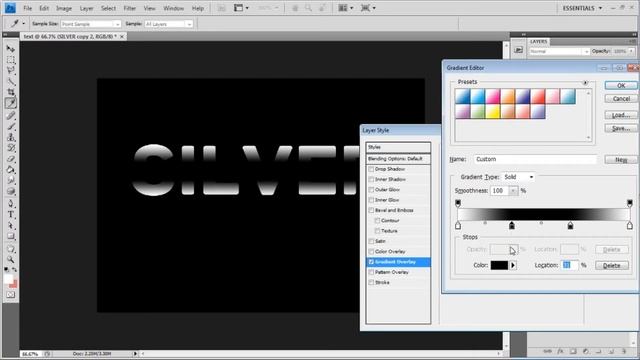Click the Load... button
Screen dimensions: 640x360
(x=621, y=115)
